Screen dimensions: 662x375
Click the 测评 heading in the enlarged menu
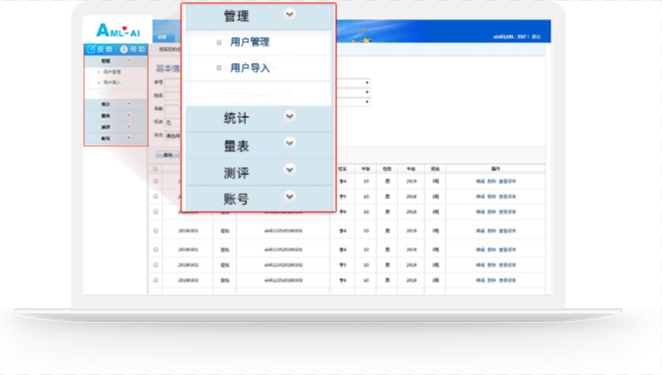(236, 173)
